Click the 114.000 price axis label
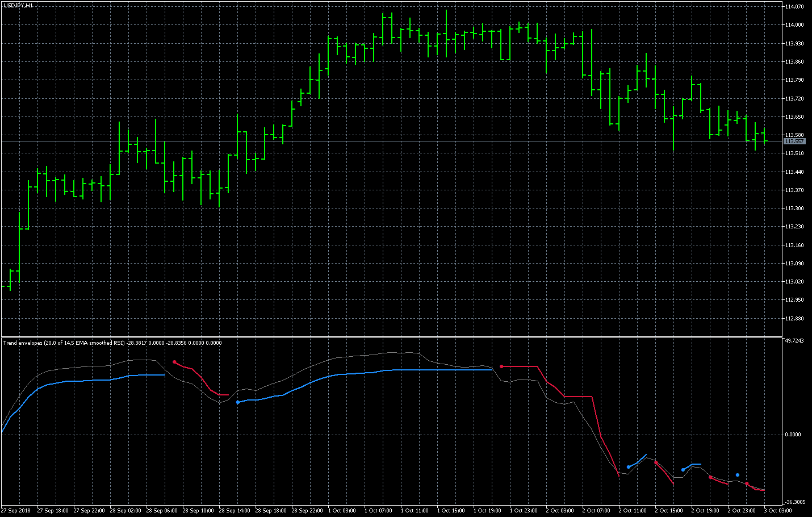 click(794, 25)
